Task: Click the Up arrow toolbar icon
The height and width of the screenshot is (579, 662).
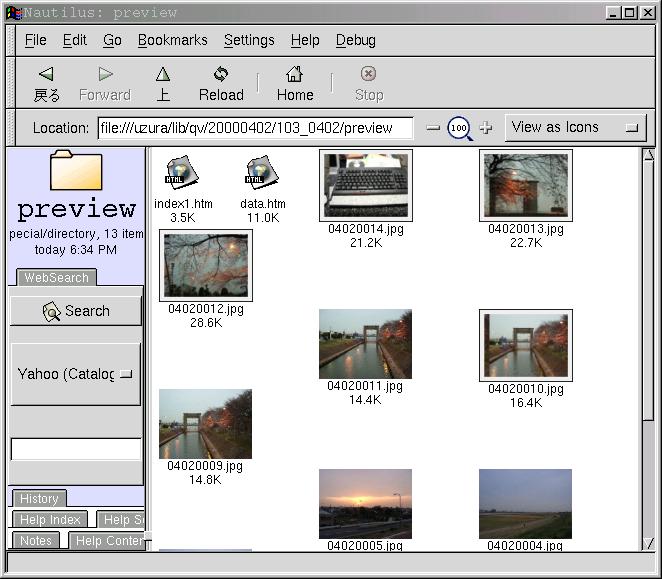Action: (x=163, y=75)
